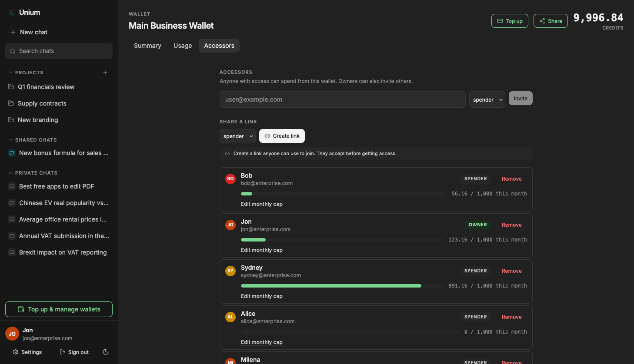The height and width of the screenshot is (364, 634).
Task: Click the Settings gear icon
Action: [16, 352]
